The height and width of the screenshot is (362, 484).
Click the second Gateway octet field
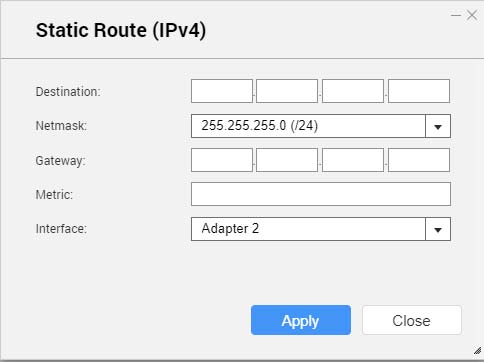[287, 160]
